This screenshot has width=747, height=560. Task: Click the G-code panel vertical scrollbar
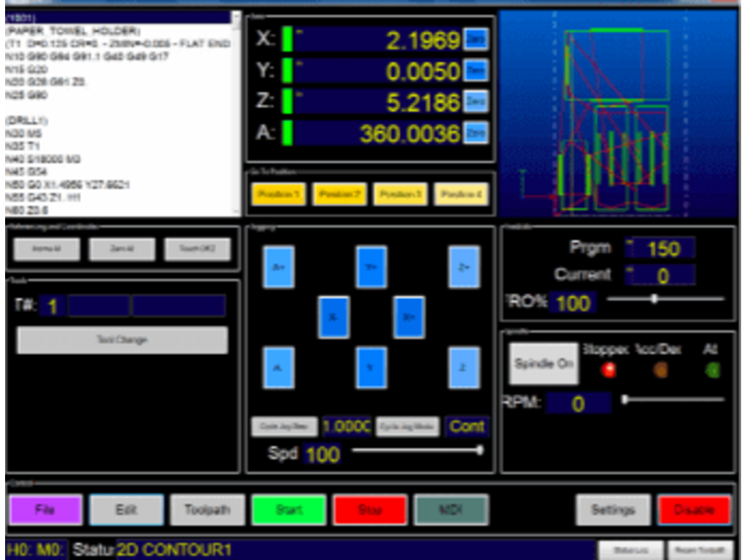tap(236, 114)
